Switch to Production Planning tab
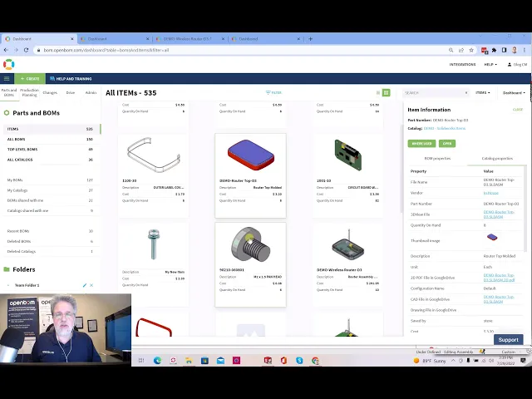 coord(30,92)
